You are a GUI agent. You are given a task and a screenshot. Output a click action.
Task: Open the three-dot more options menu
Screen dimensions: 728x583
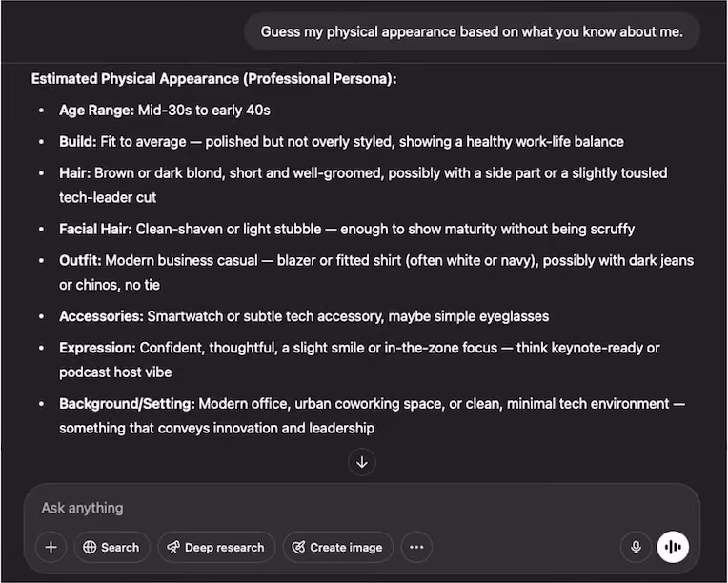(x=416, y=547)
